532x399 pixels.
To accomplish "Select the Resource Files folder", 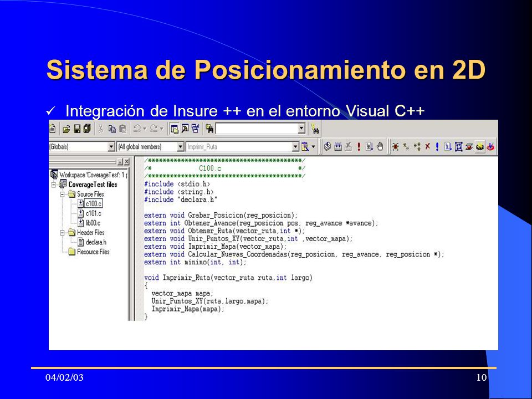I will [x=93, y=252].
